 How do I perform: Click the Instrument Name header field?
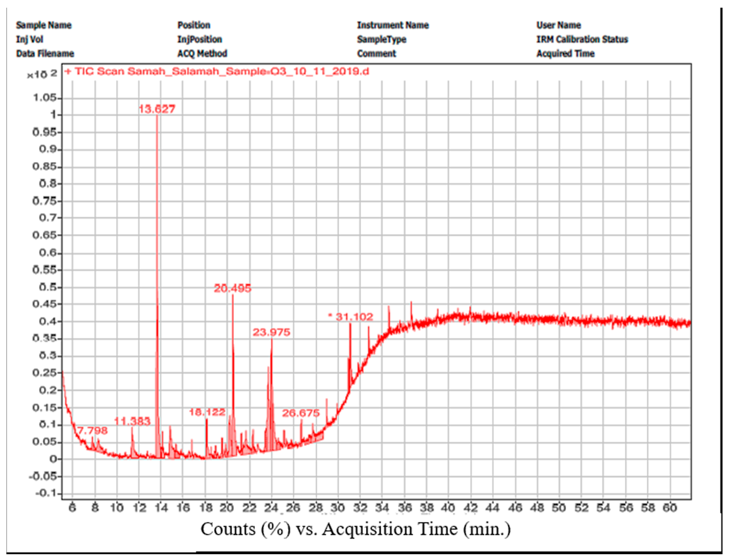[x=393, y=25]
